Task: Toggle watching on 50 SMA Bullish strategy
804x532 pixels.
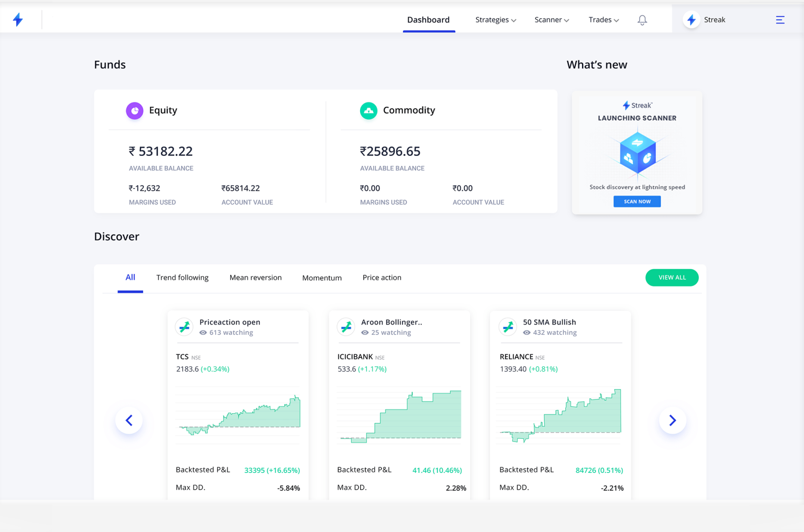Action: [x=528, y=332]
